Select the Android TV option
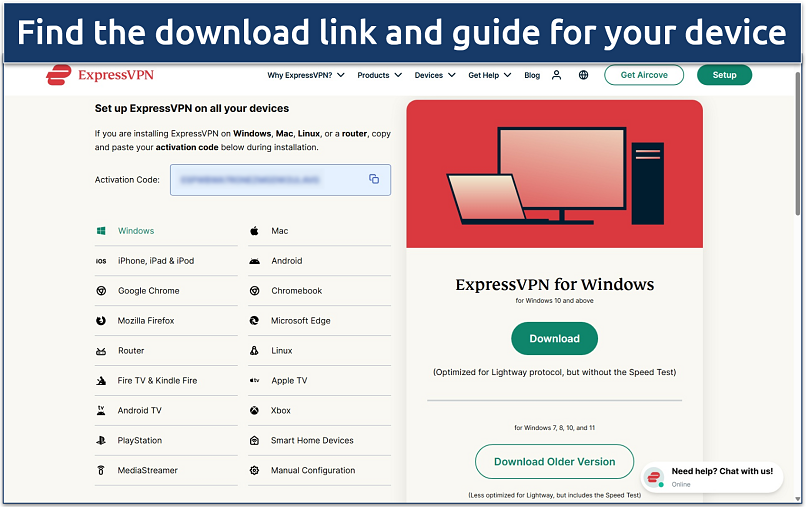 pyautogui.click(x=166, y=411)
